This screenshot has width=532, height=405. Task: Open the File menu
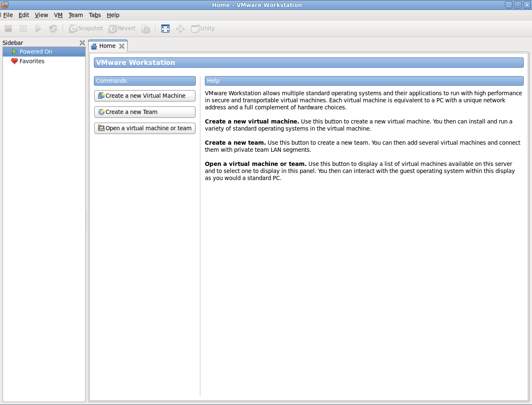click(x=8, y=15)
